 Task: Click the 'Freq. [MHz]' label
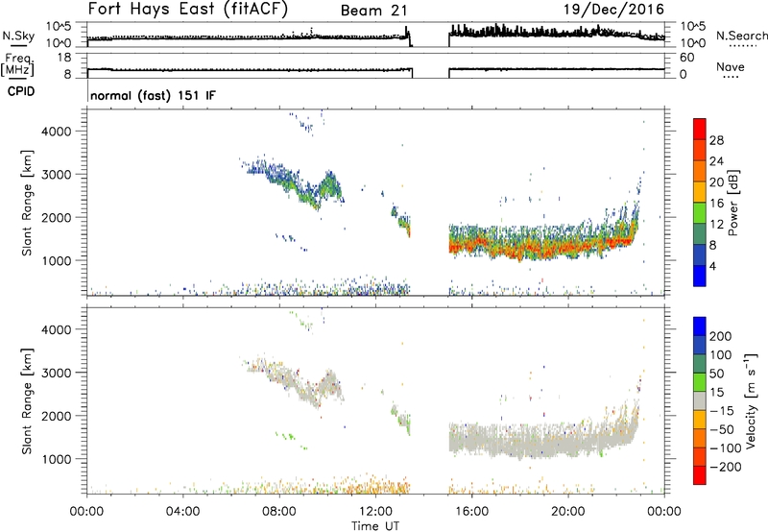click(x=17, y=64)
